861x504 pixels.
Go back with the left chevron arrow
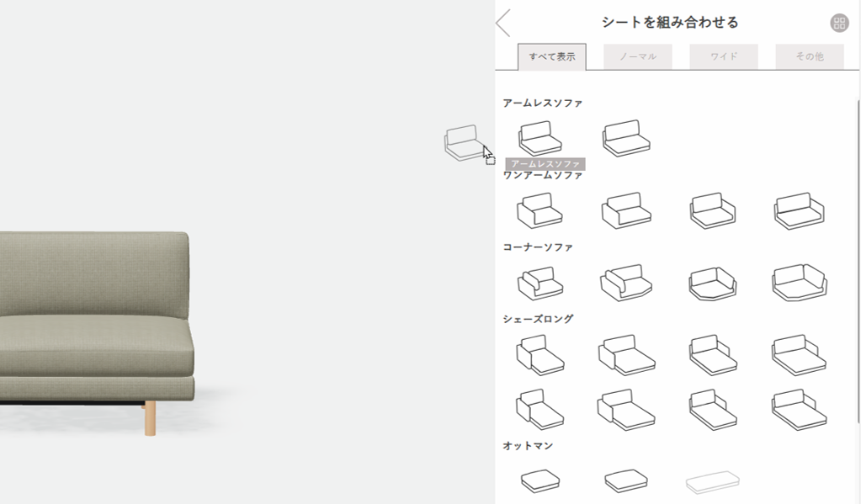click(503, 23)
